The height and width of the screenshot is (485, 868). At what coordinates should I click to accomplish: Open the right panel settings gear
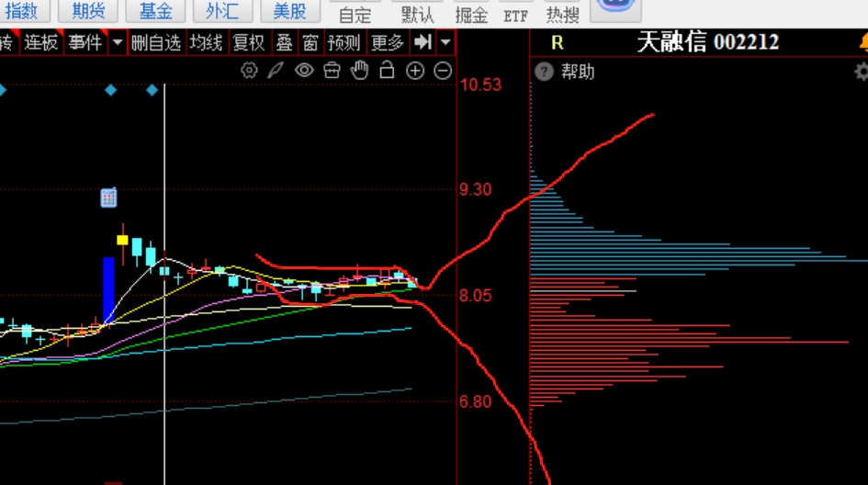pos(862,72)
